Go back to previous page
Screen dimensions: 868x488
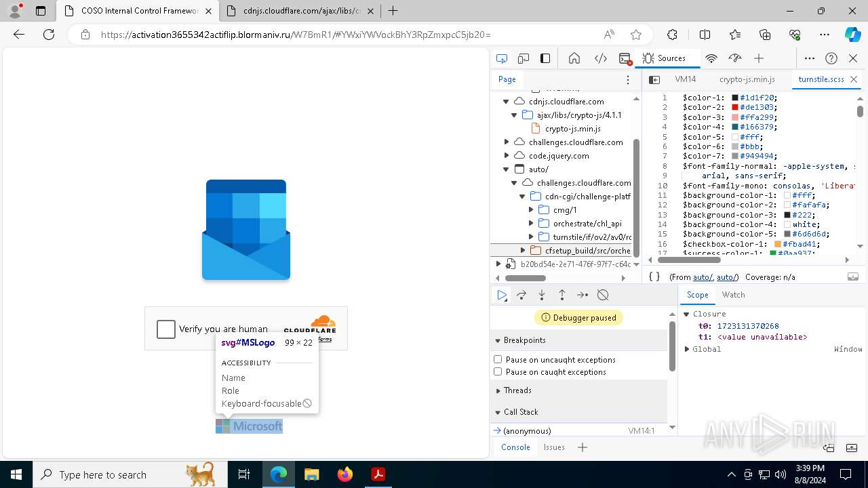[x=19, y=35]
